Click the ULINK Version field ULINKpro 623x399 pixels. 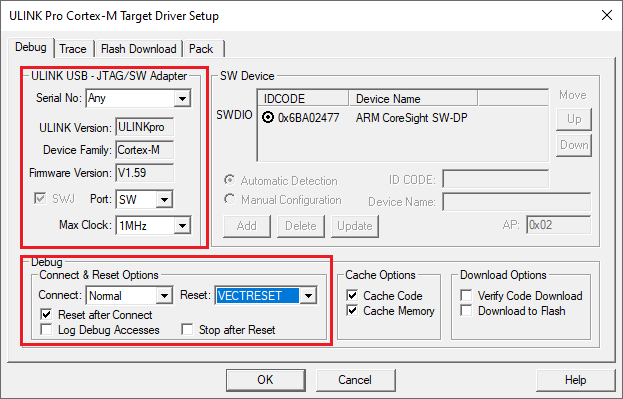coord(144,127)
